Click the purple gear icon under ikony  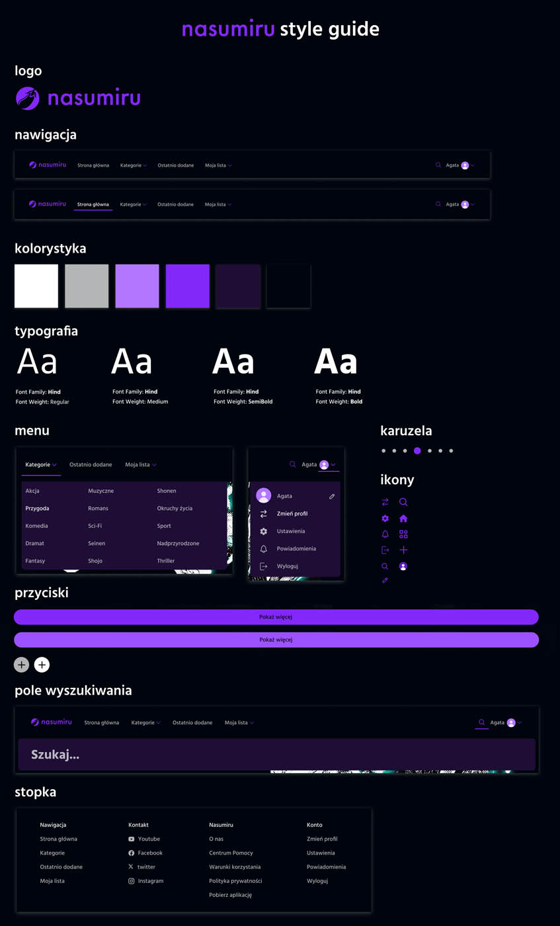(385, 519)
